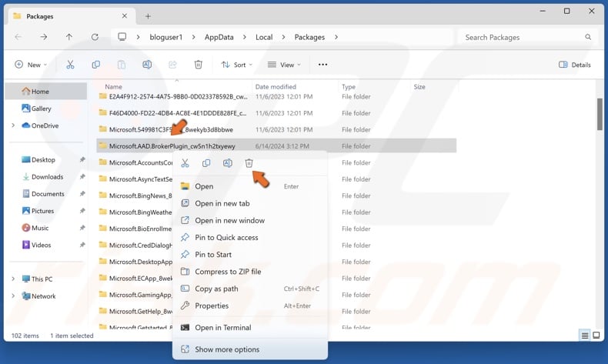
Task: Click the Rename icon in the toolbar
Action: [147, 65]
